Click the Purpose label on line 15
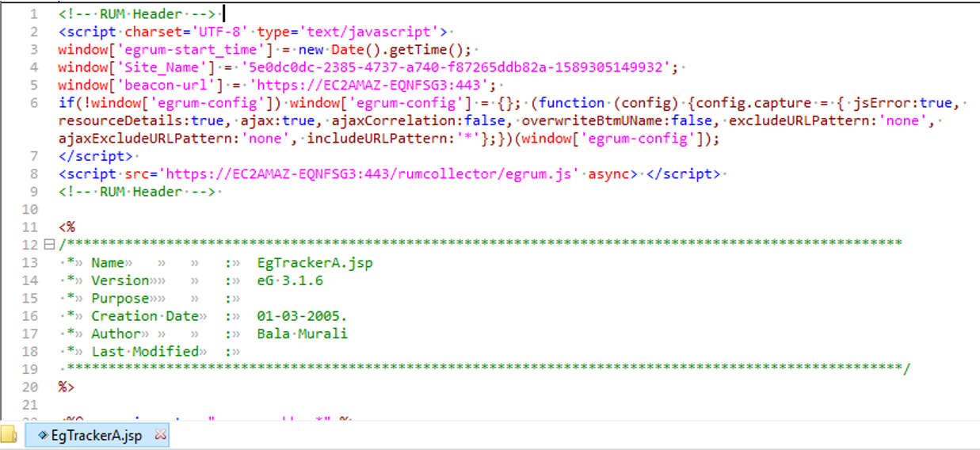Image resolution: width=980 pixels, height=450 pixels. (120, 299)
